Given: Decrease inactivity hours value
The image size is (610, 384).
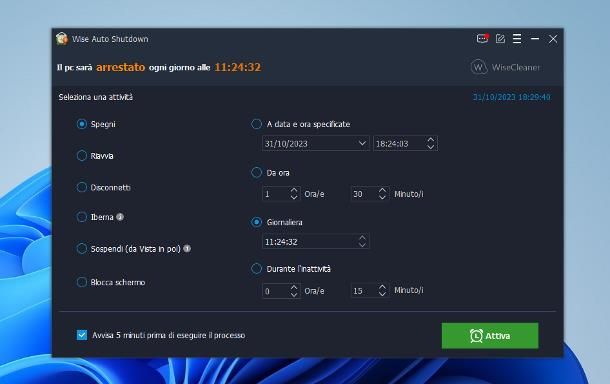Looking at the screenshot, I should [294, 295].
